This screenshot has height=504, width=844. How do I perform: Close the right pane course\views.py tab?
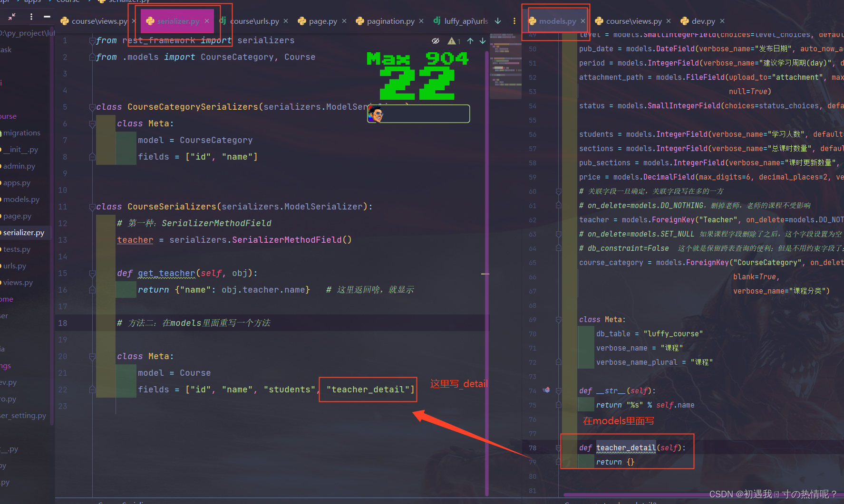(669, 21)
